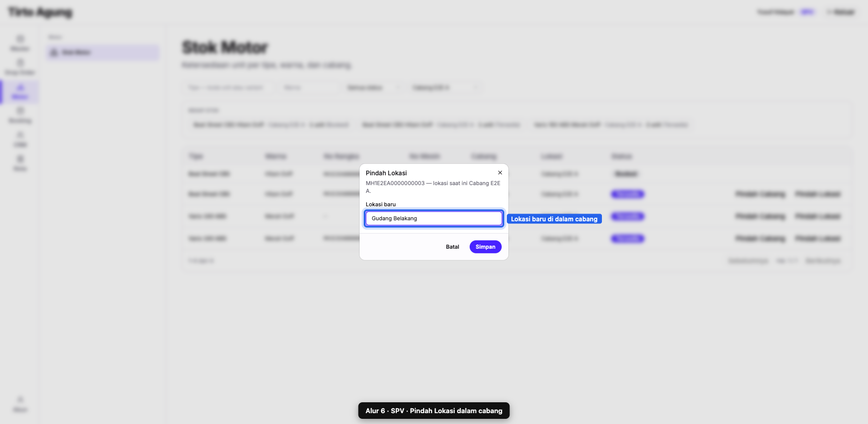868x424 pixels.
Task: Close the Pindah Lokasi dialog
Action: pos(500,173)
